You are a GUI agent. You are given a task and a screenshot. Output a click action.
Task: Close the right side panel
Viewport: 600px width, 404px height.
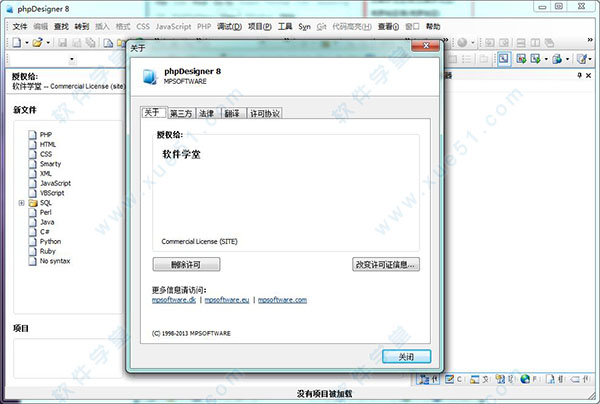tap(589, 75)
